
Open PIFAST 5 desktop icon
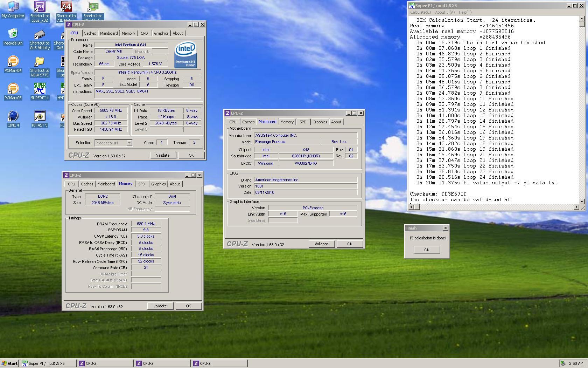point(40,119)
